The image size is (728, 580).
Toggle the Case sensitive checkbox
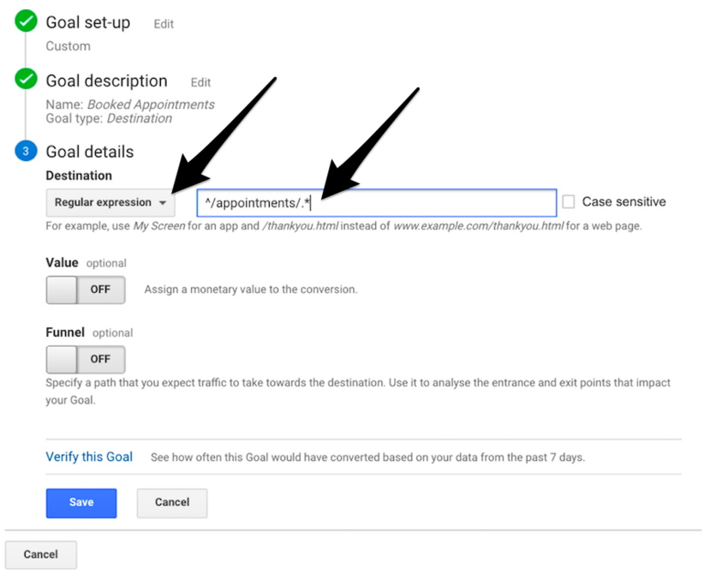click(x=569, y=202)
